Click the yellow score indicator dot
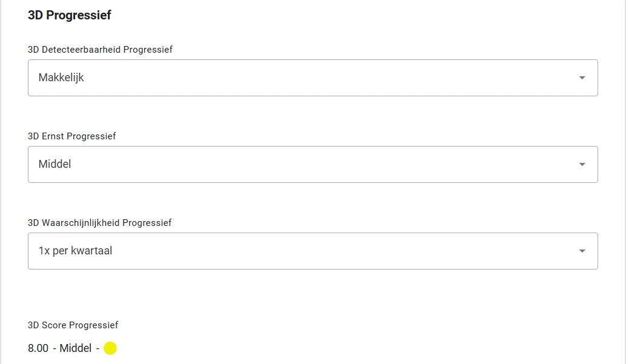 110,348
